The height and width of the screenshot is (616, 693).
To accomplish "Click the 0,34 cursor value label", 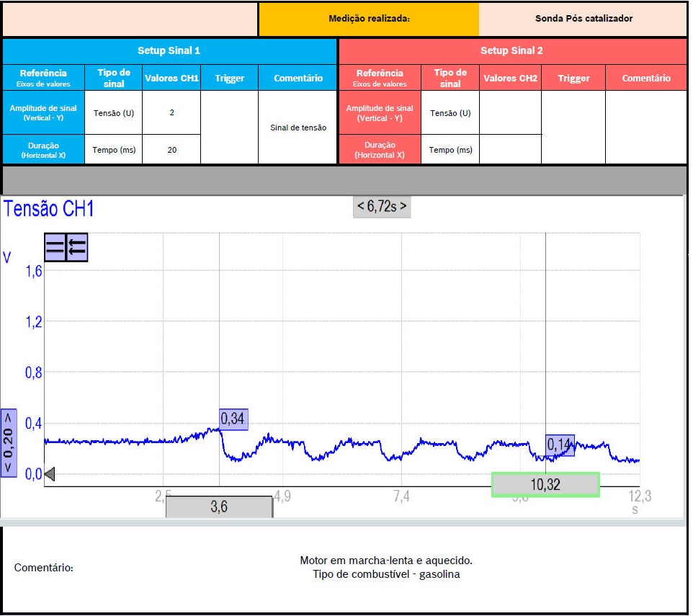I will click(233, 419).
